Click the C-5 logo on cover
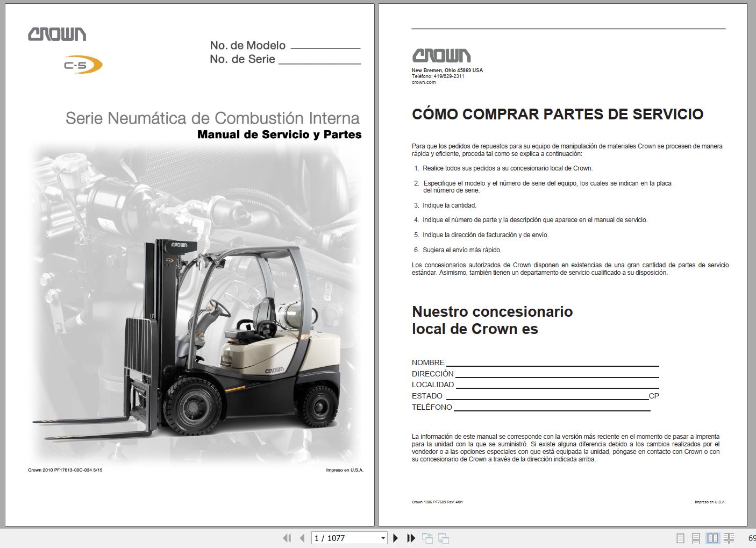756x548 pixels. [83, 65]
